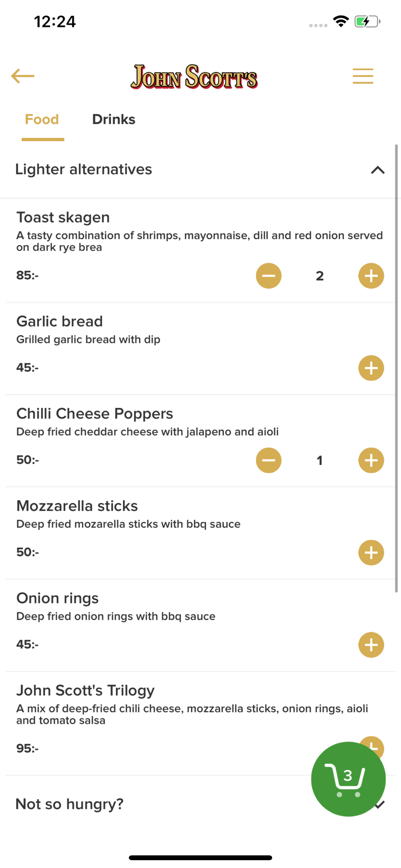Image resolution: width=401 pixels, height=868 pixels.
Task: Tap the John Scott's logo
Action: [194, 77]
